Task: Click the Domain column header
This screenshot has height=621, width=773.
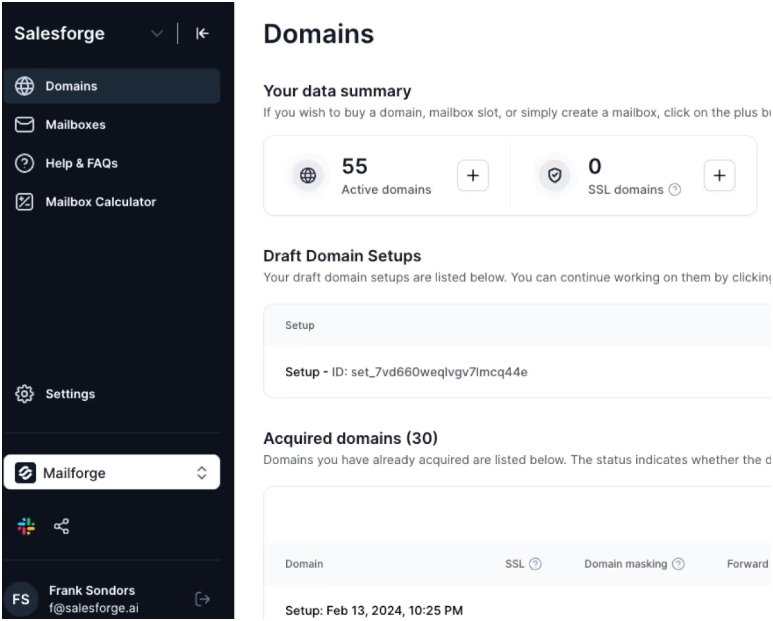Action: (304, 564)
